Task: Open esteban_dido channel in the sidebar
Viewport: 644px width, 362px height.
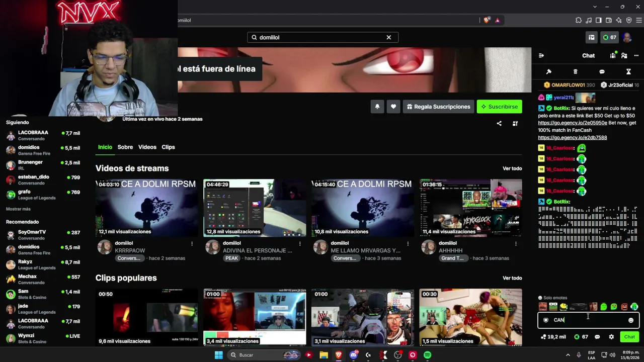Action: 43,179
